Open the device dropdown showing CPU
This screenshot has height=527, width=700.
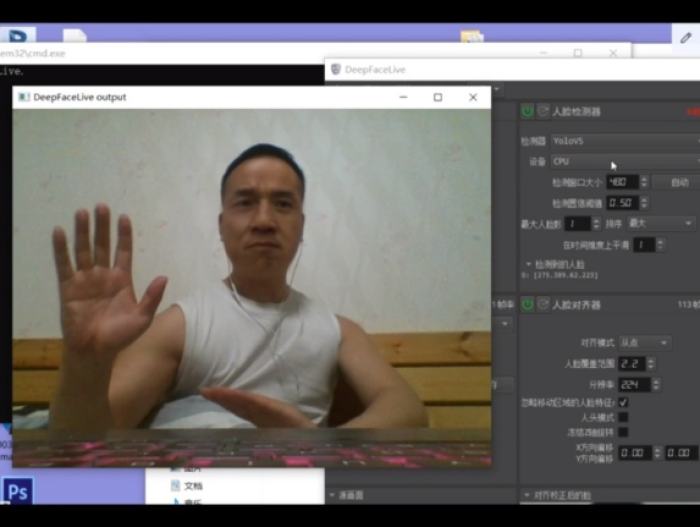tap(625, 161)
